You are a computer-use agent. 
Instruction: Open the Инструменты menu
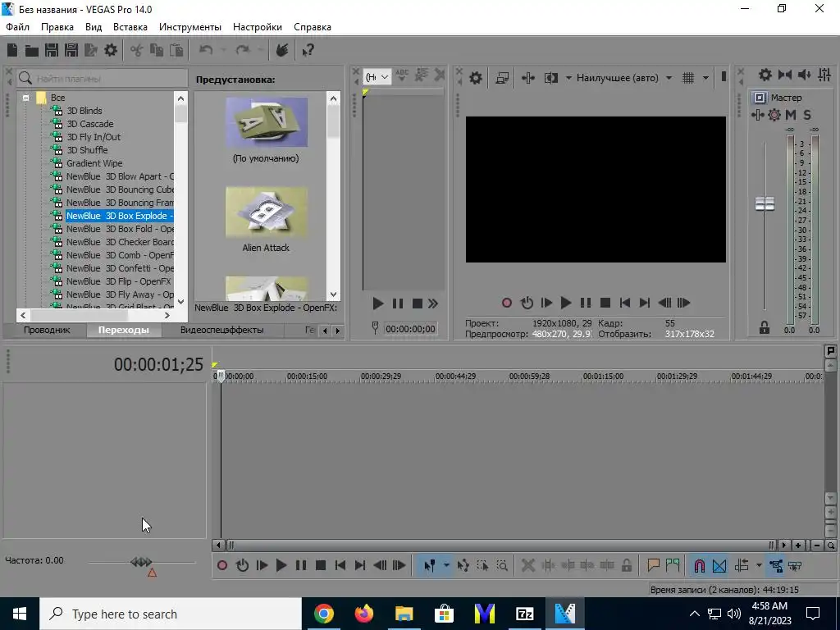coord(190,27)
